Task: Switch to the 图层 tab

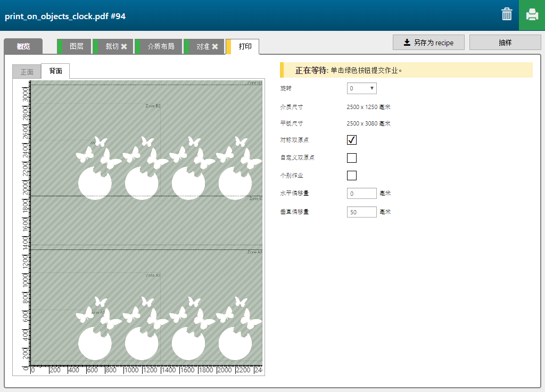Action: (x=74, y=46)
